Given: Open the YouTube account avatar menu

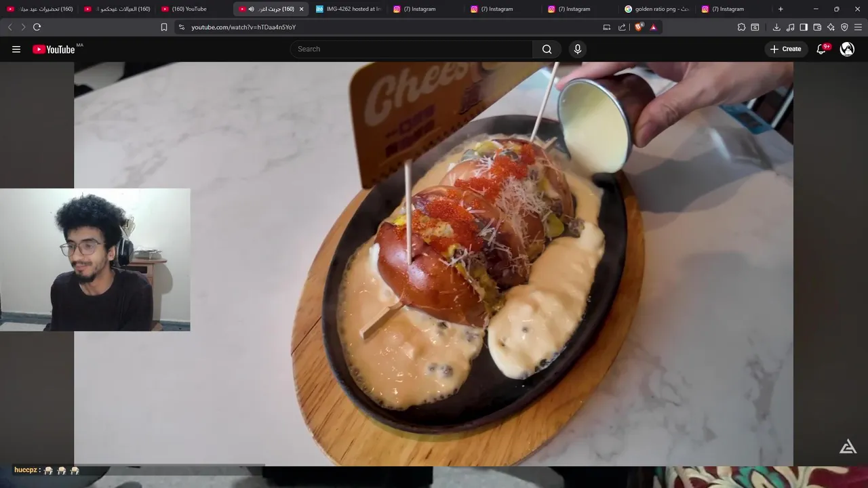Looking at the screenshot, I should tap(847, 49).
